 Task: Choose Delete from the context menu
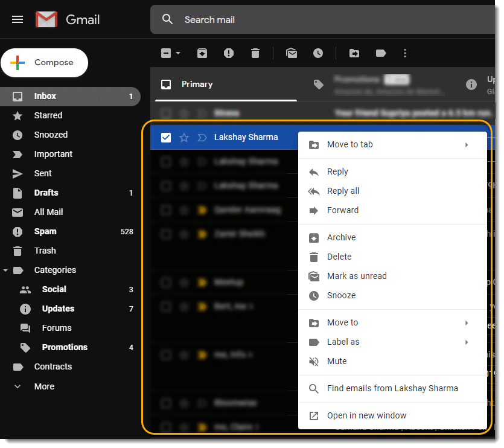[392, 257]
